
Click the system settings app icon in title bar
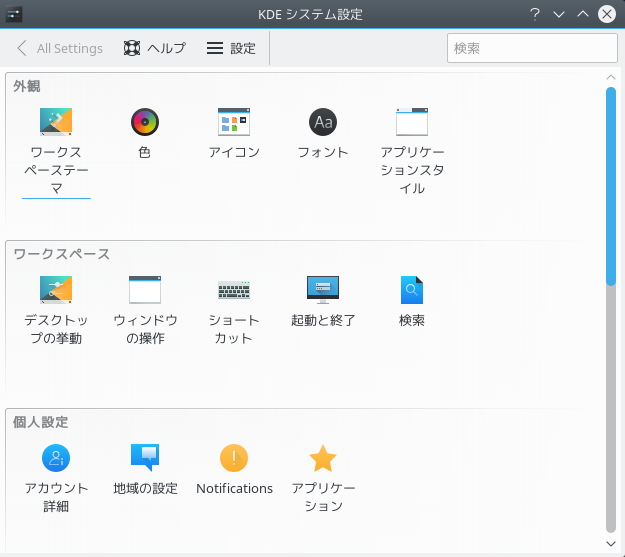pyautogui.click(x=14, y=14)
